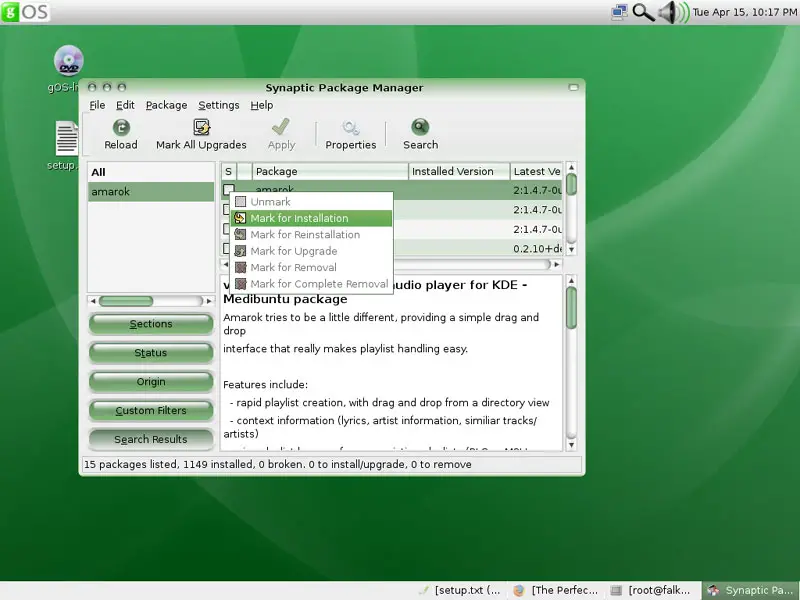This screenshot has height=600, width=800.
Task: Select the DVD disc desktop icon
Action: 69,60
